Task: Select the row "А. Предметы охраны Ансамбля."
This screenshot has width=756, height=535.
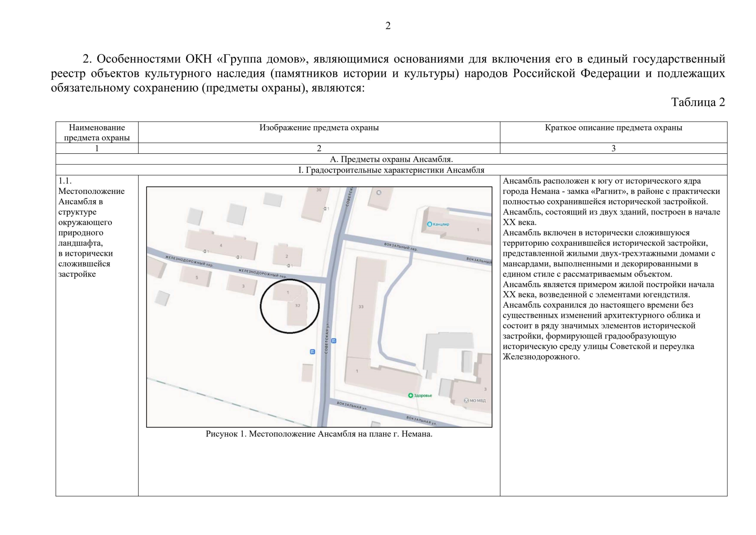Action: (391, 159)
